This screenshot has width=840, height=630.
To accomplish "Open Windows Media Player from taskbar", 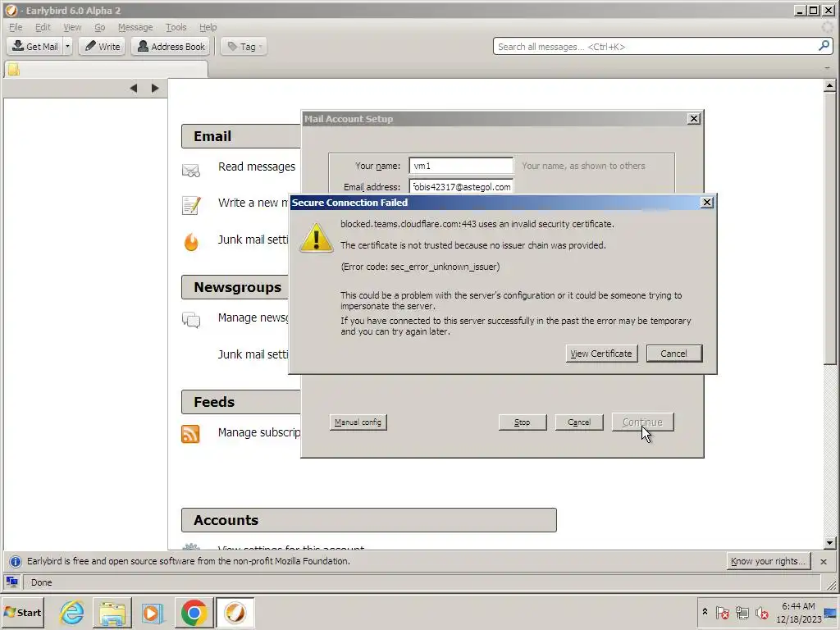I will click(x=153, y=612).
